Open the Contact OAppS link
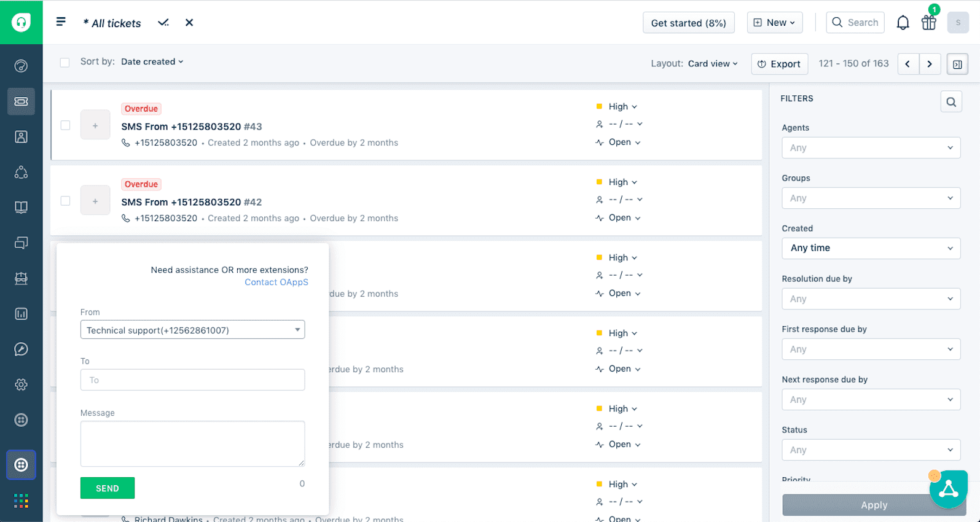The width and height of the screenshot is (980, 522). (276, 282)
